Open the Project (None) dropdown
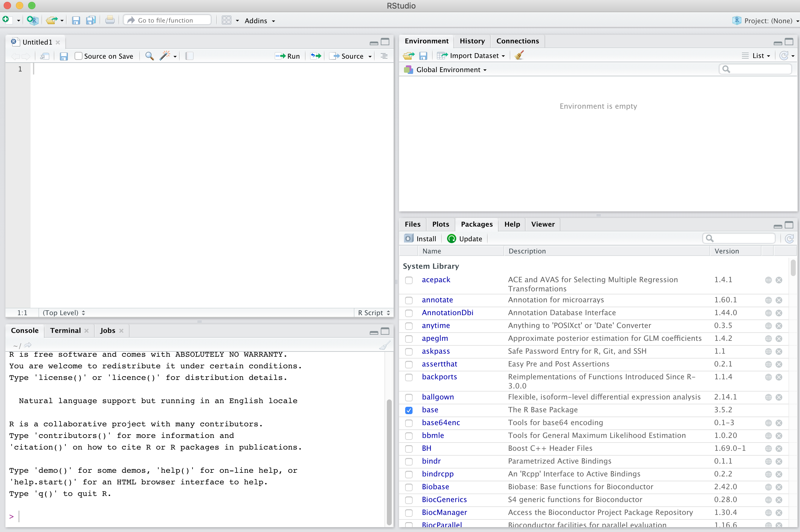The height and width of the screenshot is (532, 800). 765,21
